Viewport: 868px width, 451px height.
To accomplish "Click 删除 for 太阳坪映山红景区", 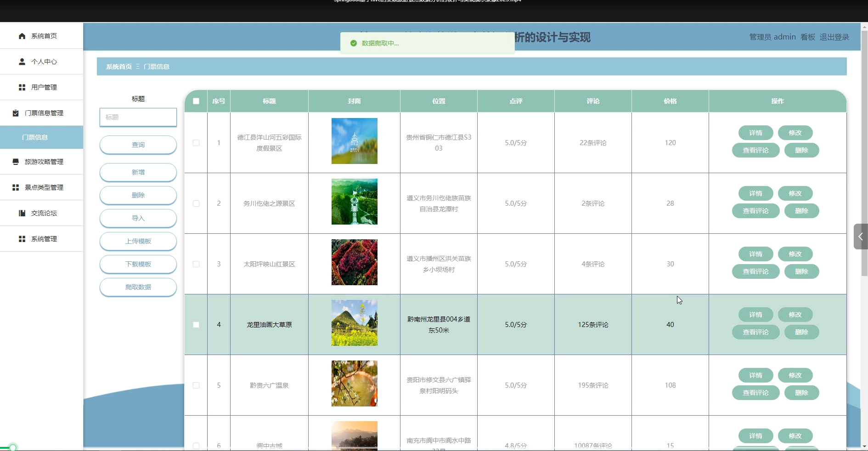I will point(802,271).
